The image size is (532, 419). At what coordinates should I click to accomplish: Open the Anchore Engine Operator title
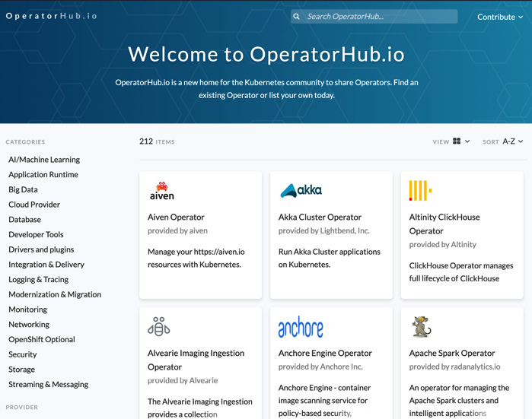coord(325,353)
